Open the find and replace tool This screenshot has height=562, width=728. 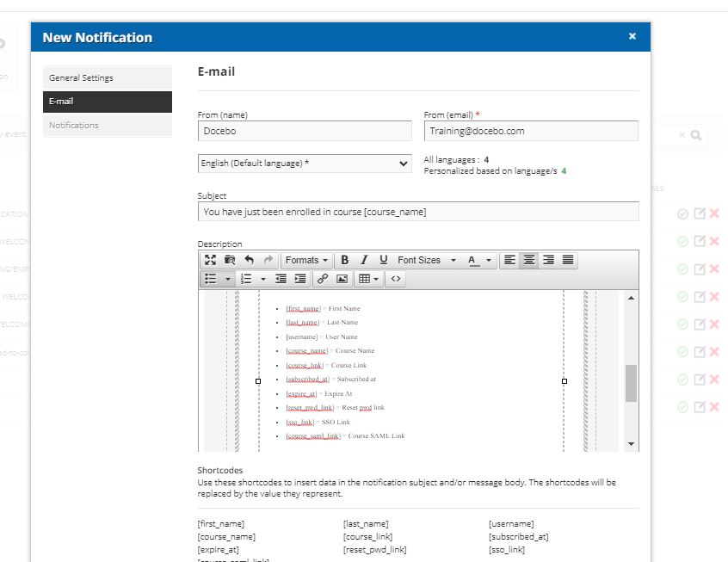230,260
